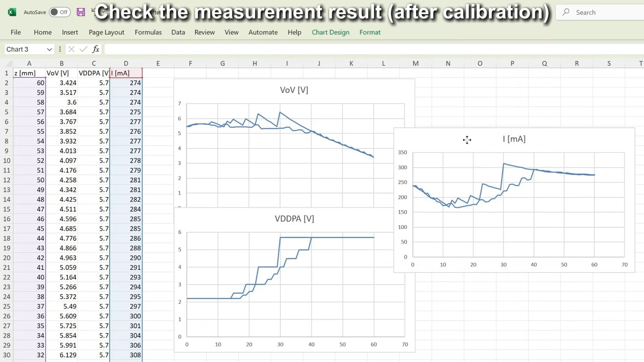Click the Insert Function fx icon
644x362 pixels.
[96, 49]
